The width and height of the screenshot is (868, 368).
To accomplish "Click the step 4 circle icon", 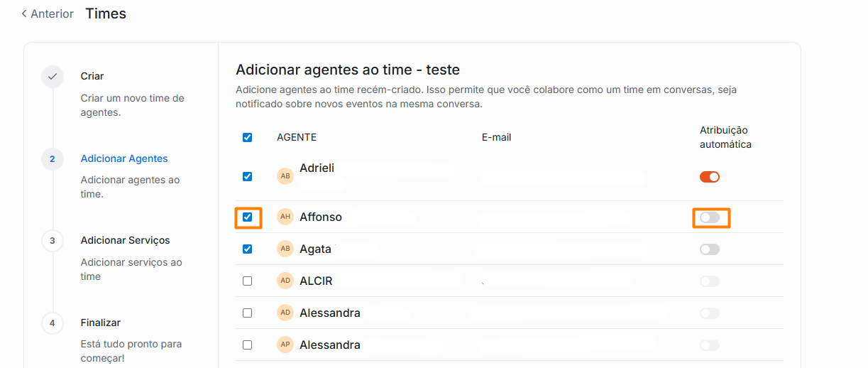I will point(53,323).
